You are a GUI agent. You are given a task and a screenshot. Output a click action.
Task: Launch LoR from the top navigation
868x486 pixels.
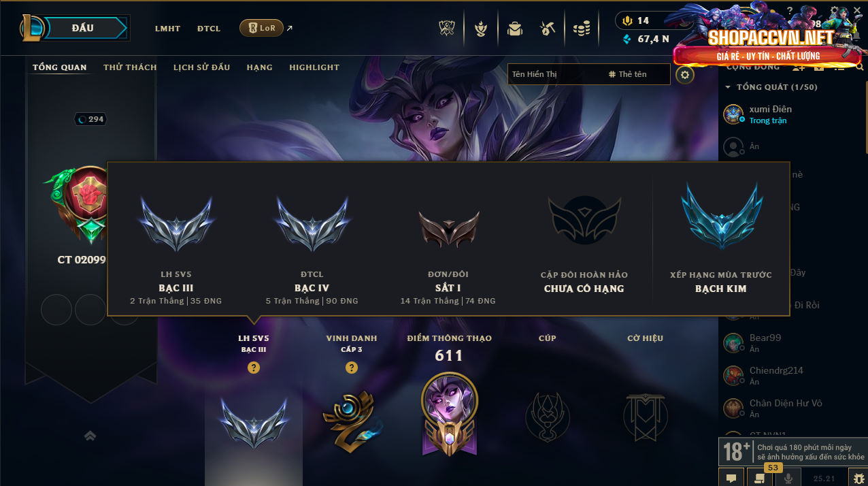pos(262,28)
